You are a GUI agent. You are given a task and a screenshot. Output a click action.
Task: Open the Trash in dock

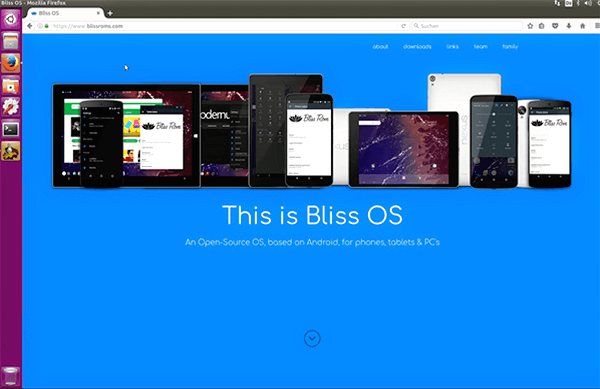click(11, 376)
